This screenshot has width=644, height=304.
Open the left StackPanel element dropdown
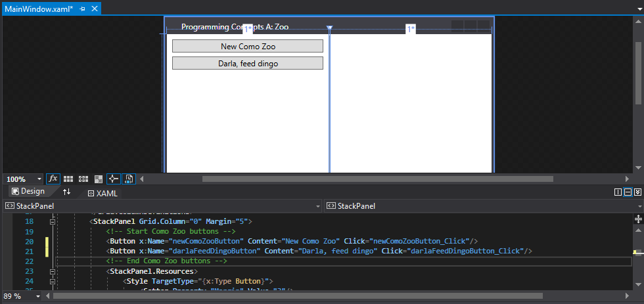point(318,206)
